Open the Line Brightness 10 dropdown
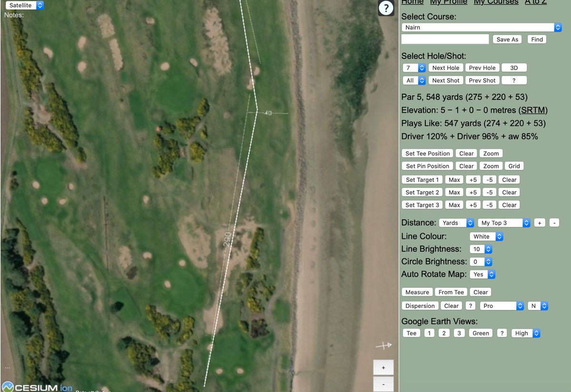This screenshot has width=571, height=392. [x=481, y=249]
